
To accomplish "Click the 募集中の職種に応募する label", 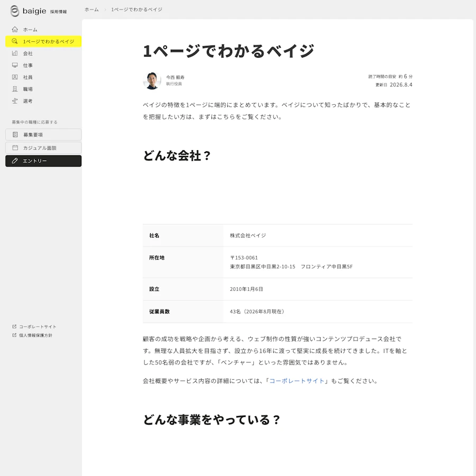I will (x=34, y=122).
